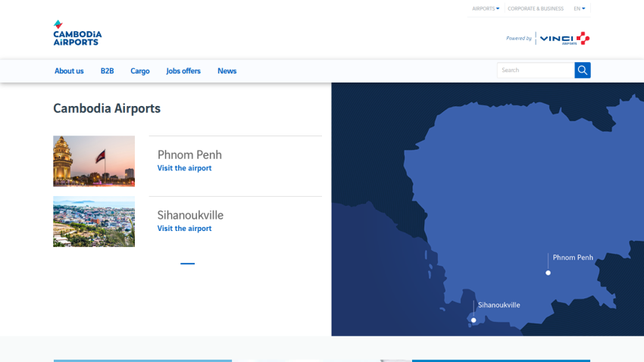
Task: Open the Jobs offers menu item
Action: 183,71
